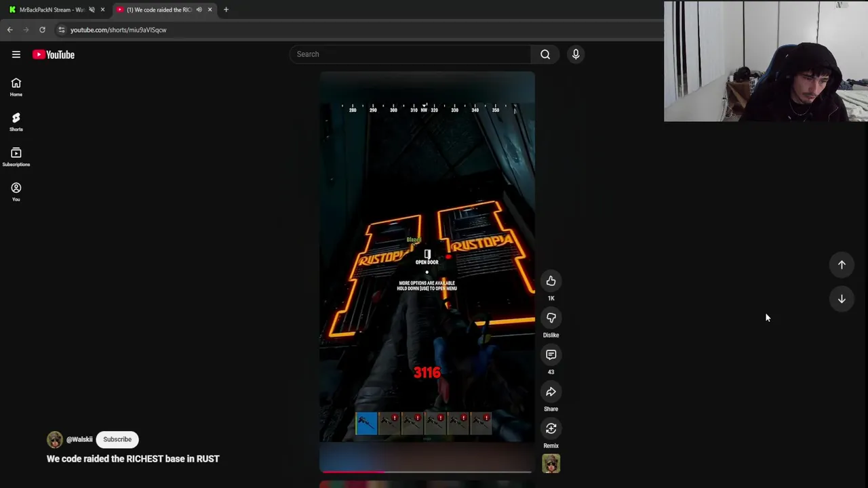Image resolution: width=868 pixels, height=488 pixels.
Task: Click the search magnifier button
Action: 545,54
